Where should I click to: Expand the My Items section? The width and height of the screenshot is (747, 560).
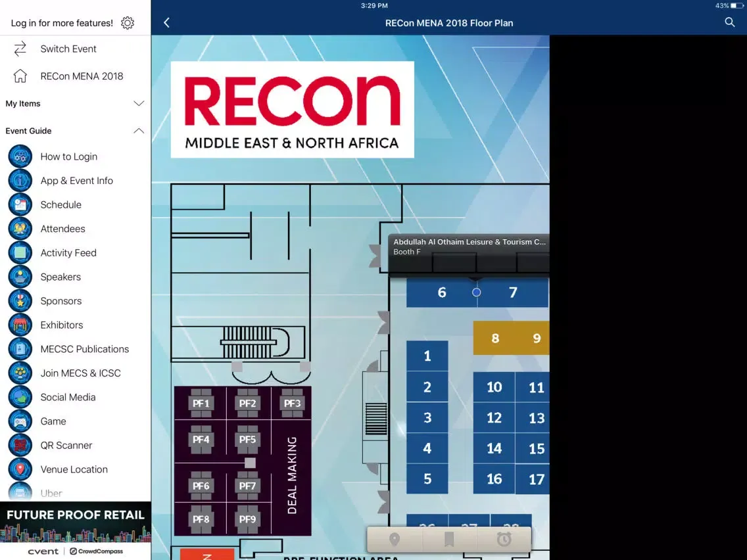pos(75,103)
